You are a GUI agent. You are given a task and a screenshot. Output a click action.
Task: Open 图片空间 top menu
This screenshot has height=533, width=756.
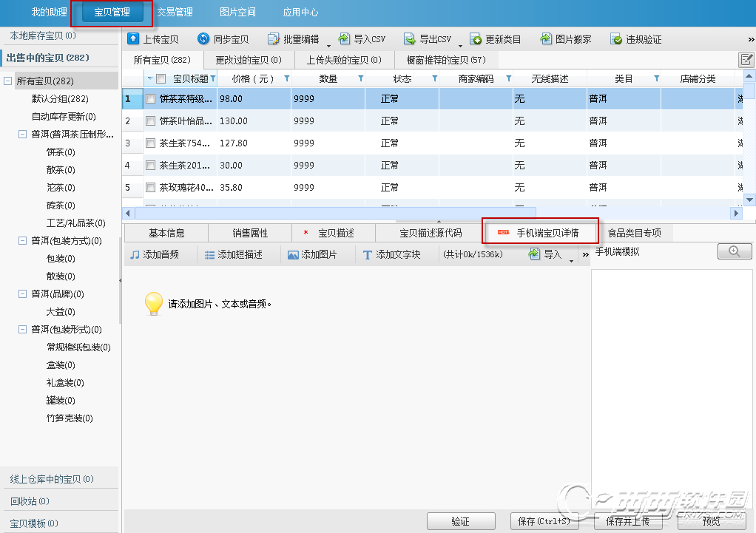237,13
